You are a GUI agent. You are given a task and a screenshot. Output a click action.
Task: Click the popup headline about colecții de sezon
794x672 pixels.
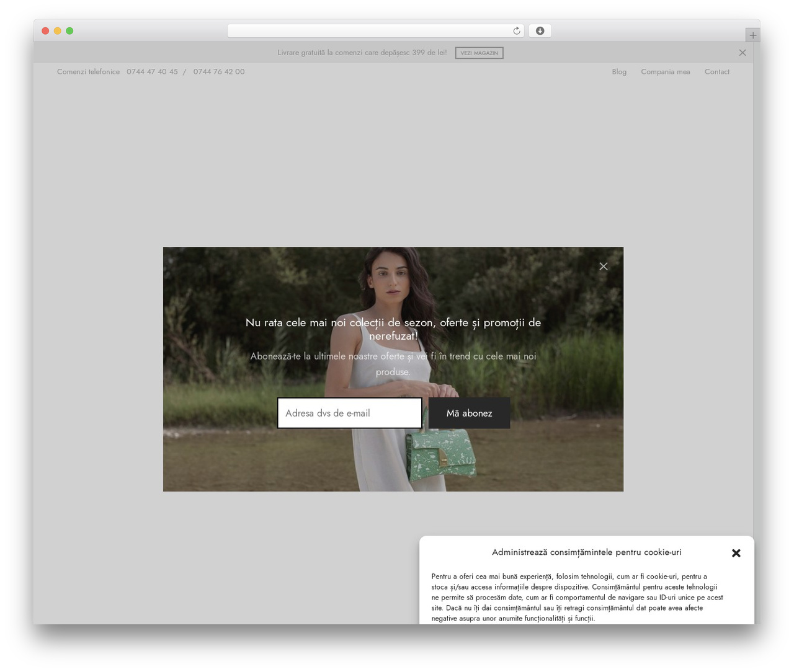[x=393, y=329]
